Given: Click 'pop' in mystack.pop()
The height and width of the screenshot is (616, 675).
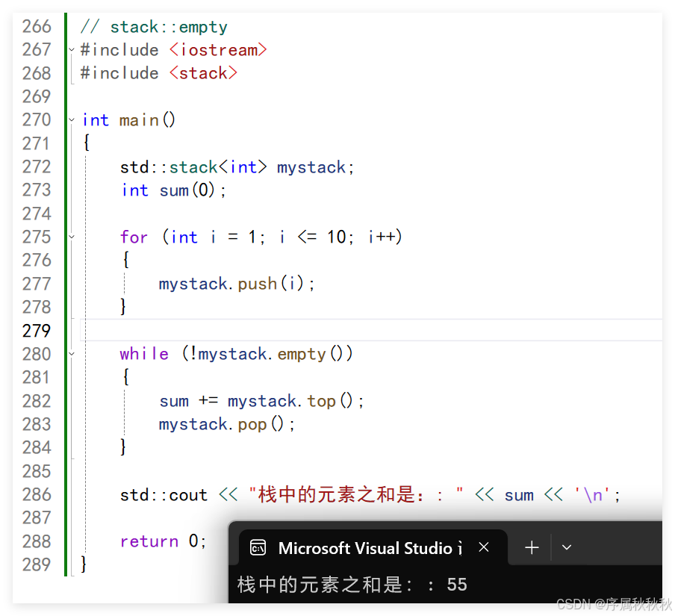Looking at the screenshot, I should pyautogui.click(x=252, y=424).
